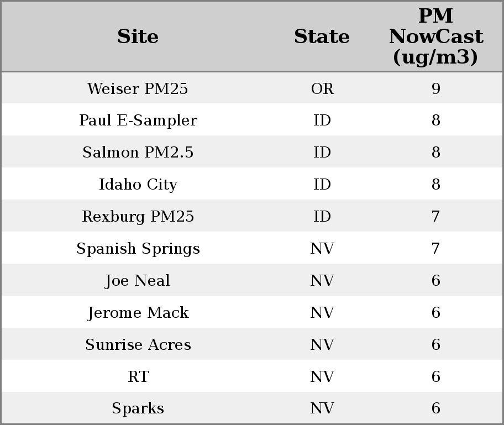Click the Joe Neal site entry

click(x=138, y=281)
